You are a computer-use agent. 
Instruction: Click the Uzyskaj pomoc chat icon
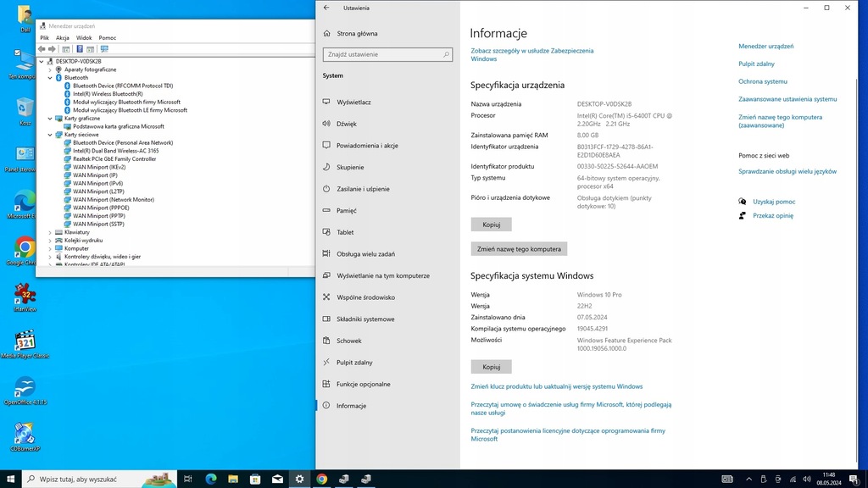[x=743, y=202]
